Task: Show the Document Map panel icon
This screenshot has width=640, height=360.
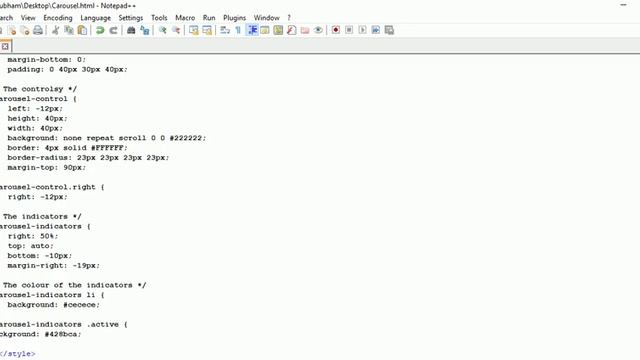Action: pos(278,30)
